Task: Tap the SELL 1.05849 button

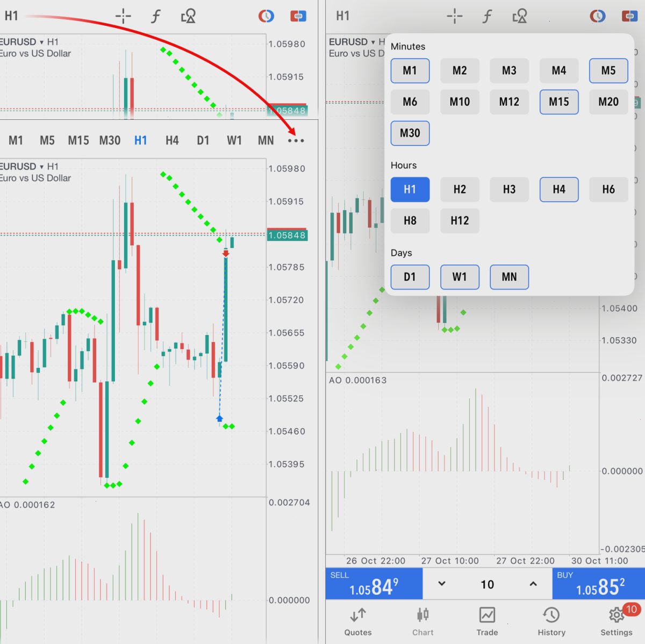Action: 374,584
